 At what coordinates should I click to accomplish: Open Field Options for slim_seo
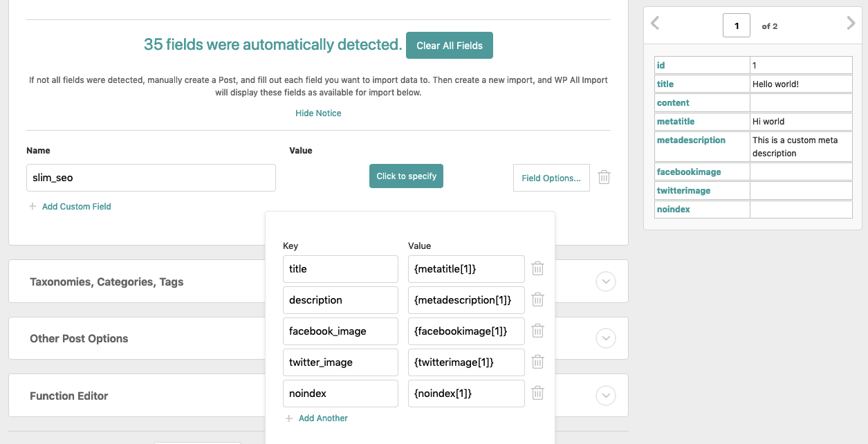(551, 178)
